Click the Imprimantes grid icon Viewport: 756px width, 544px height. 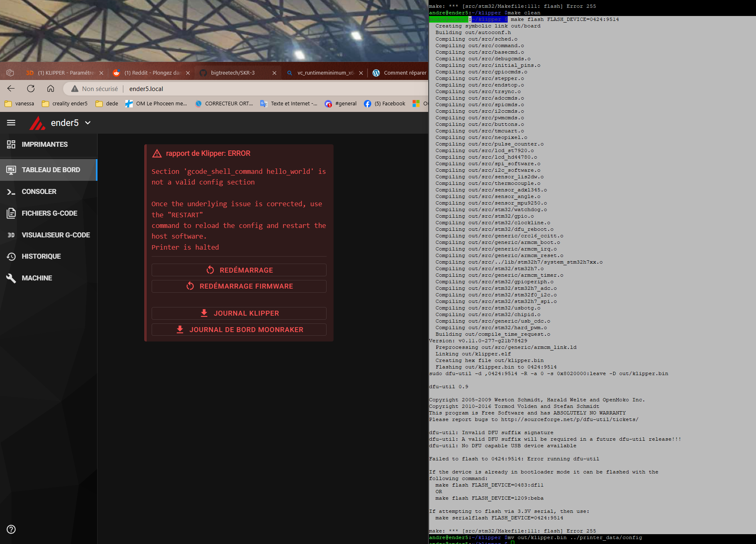[11, 144]
